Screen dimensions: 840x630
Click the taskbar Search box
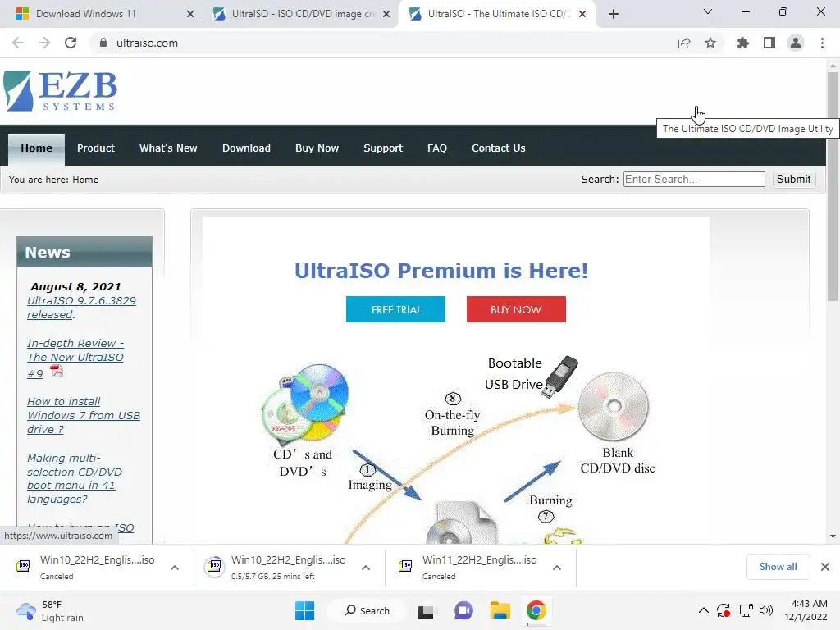367,610
